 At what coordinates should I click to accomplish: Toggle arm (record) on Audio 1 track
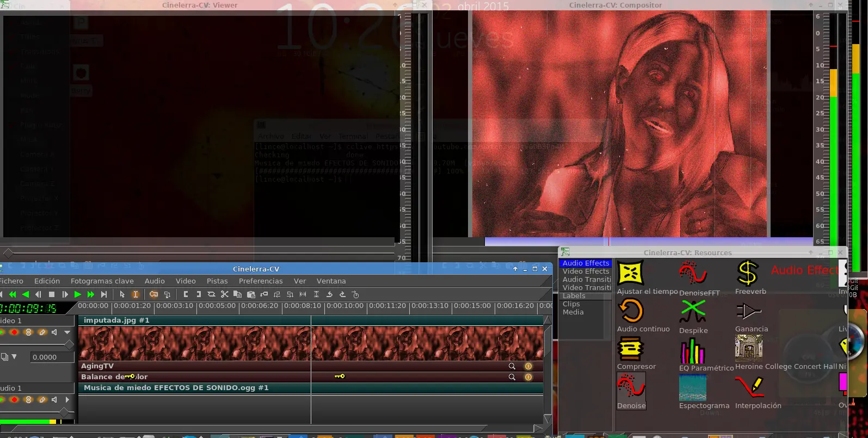[14, 399]
